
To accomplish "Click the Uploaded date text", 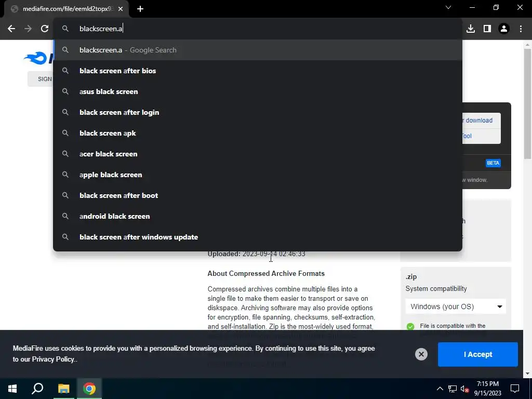I will pos(256,254).
